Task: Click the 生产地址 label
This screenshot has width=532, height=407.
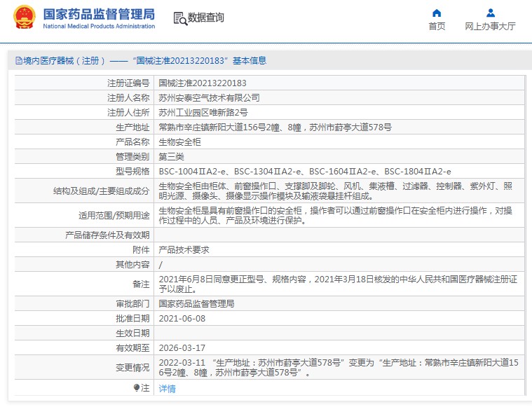Action: point(132,127)
